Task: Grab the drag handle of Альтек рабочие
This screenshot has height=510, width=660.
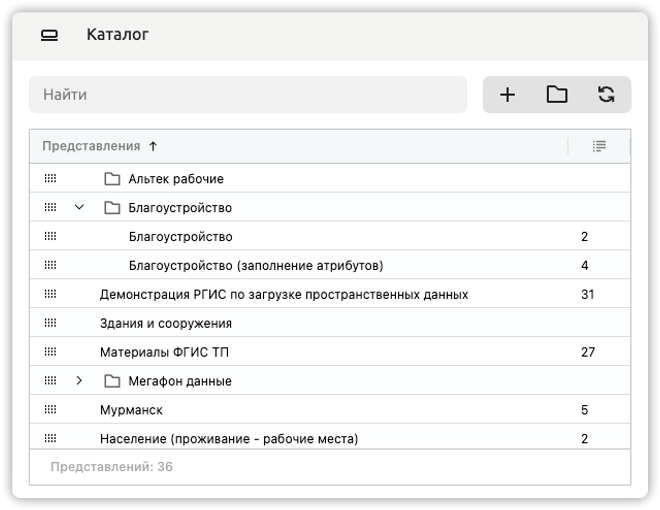Action: pyautogui.click(x=50, y=178)
